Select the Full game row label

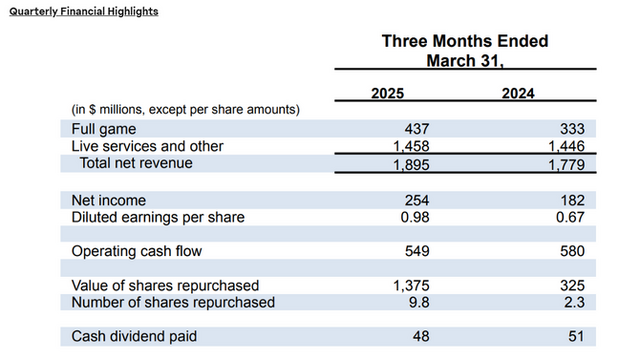coord(104,129)
